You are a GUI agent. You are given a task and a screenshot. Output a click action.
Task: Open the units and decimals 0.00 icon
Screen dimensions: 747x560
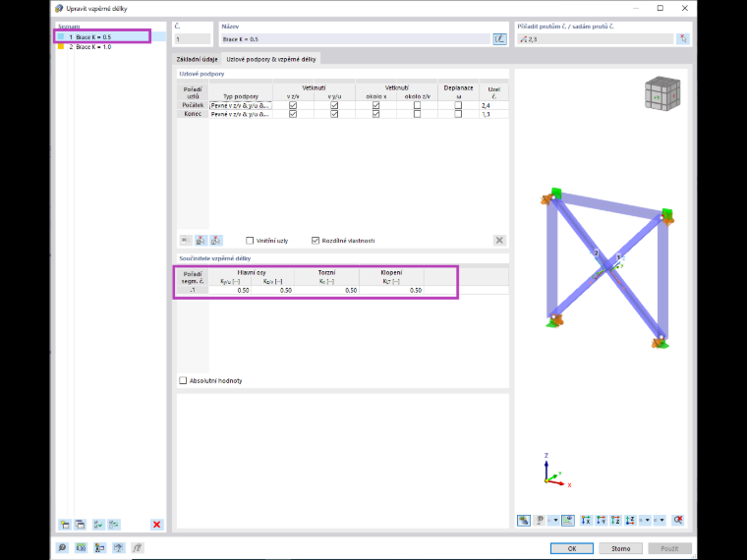tap(81, 547)
